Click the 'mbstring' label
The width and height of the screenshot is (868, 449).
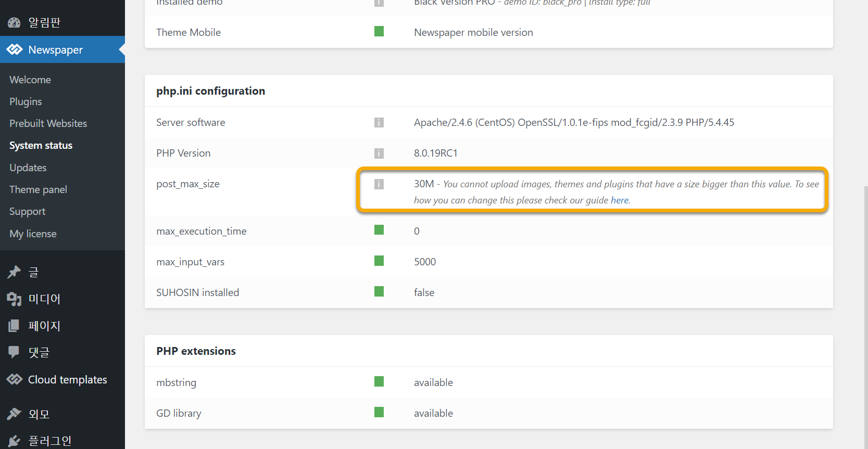click(x=177, y=382)
